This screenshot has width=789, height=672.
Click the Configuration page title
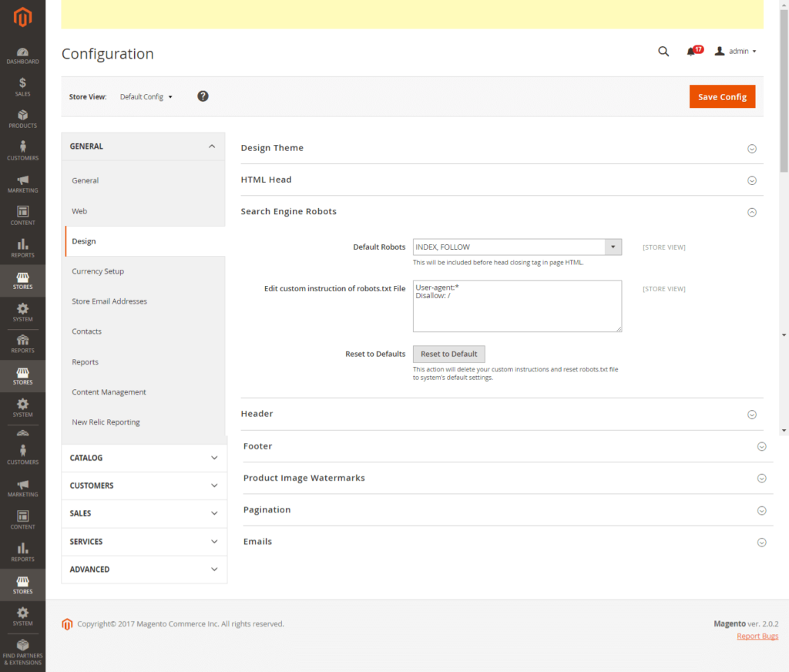[107, 54]
